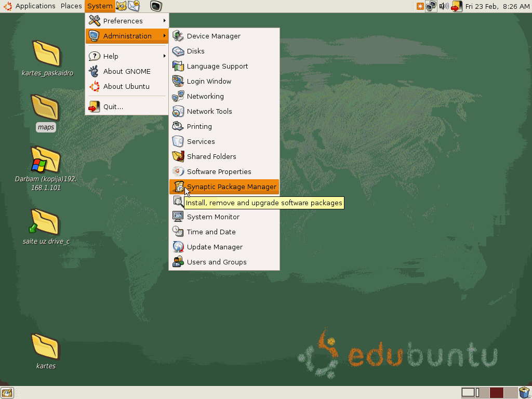This screenshot has width=532, height=399.
Task: Select Login Window menu entry
Action: [x=224, y=81]
